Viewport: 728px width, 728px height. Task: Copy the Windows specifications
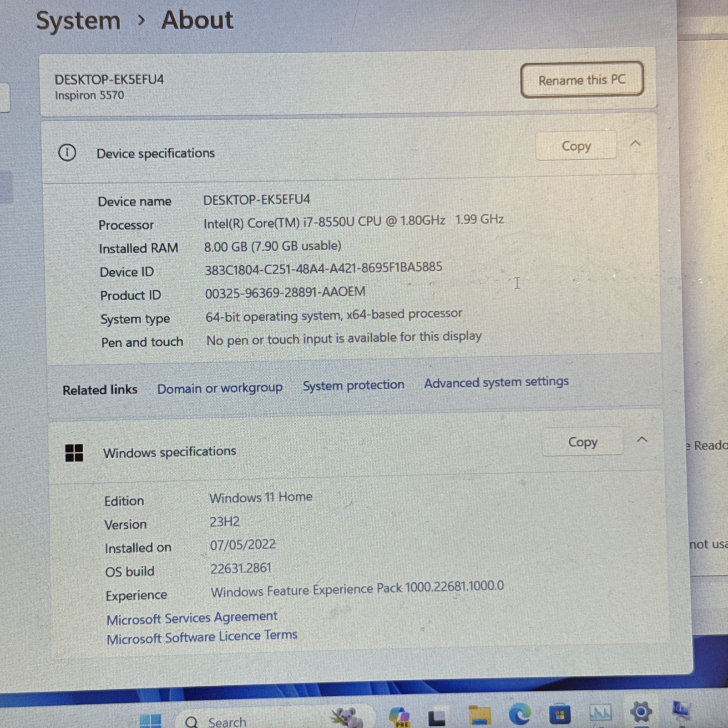[582, 442]
